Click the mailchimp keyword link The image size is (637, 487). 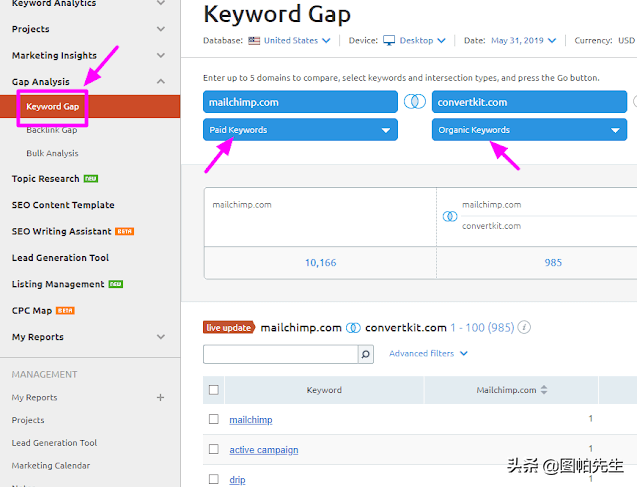point(251,420)
